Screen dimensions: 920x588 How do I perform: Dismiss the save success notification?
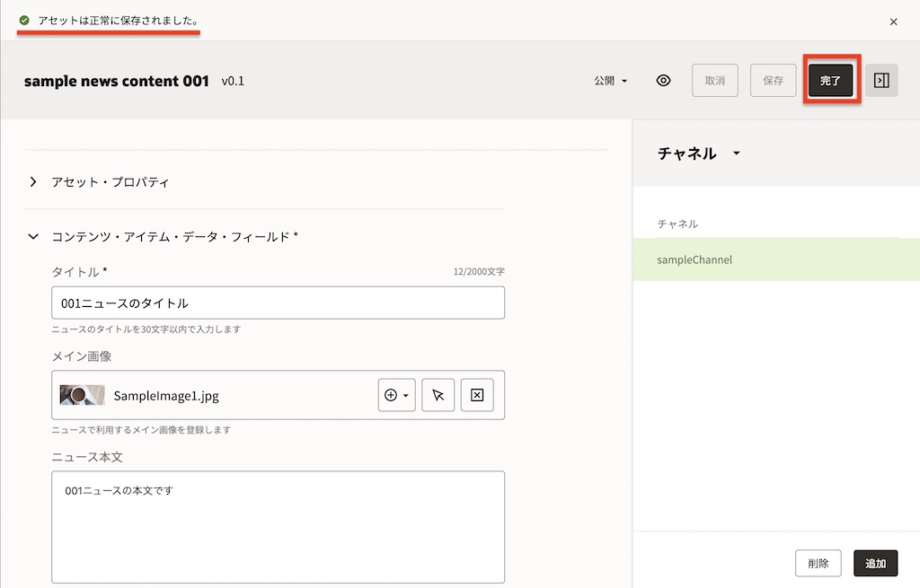coord(894,22)
